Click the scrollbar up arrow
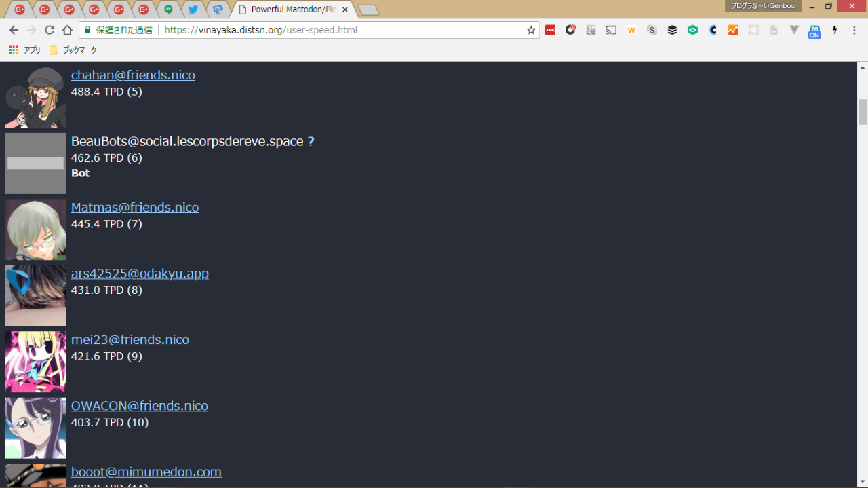 point(863,67)
